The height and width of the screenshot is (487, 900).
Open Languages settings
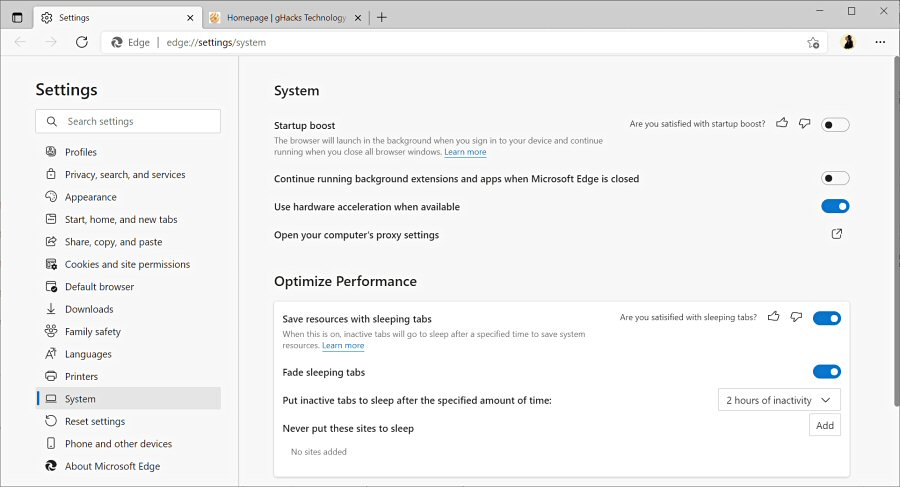[x=129, y=353]
